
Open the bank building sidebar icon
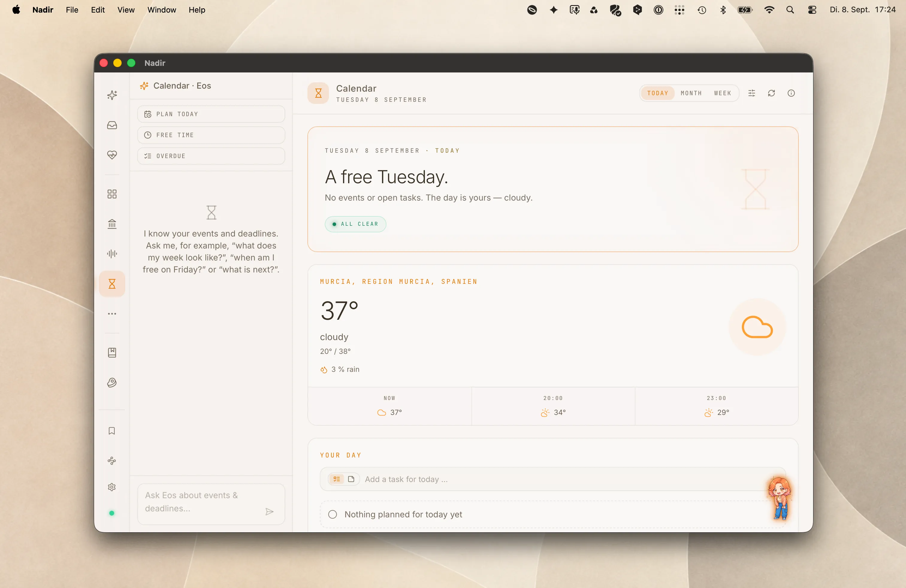click(x=112, y=224)
